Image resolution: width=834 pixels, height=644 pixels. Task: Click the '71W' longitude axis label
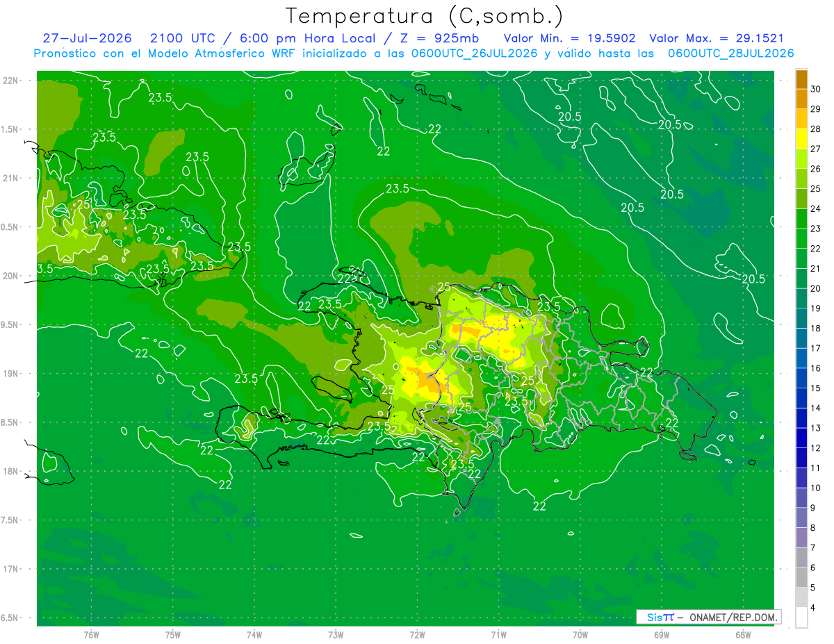coord(498,634)
